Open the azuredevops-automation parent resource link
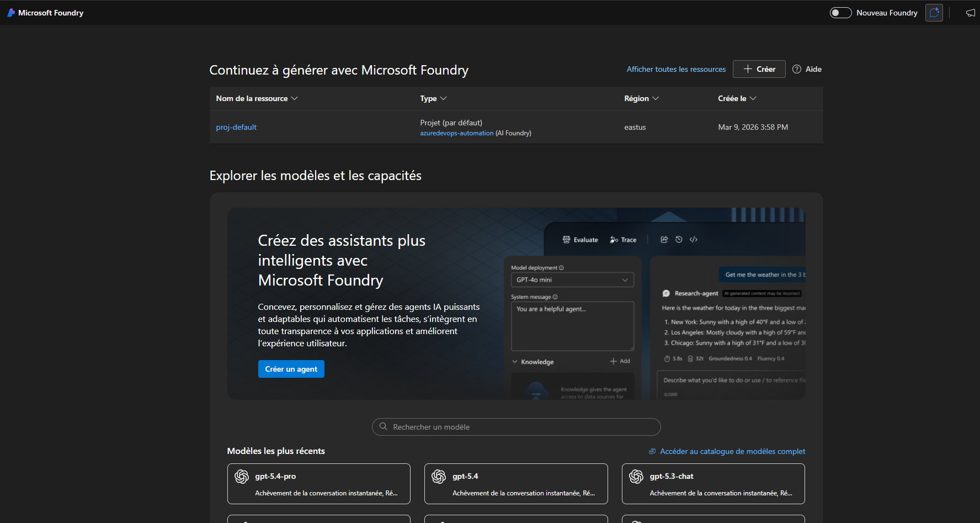Image resolution: width=980 pixels, height=523 pixels. [456, 133]
